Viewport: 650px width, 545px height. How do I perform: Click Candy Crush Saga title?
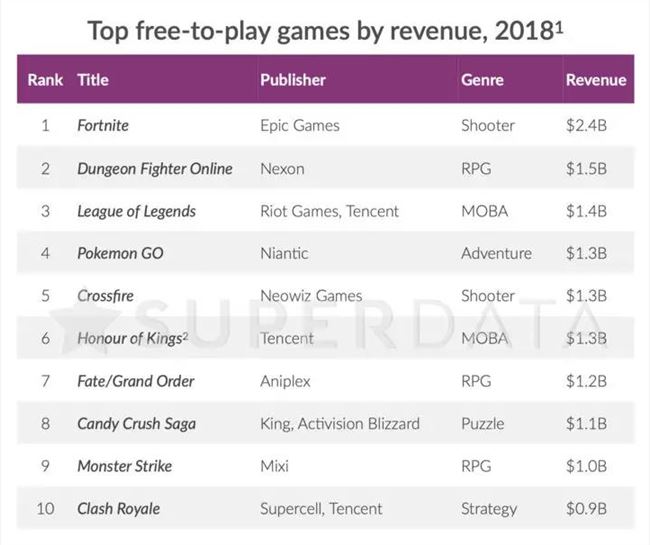(x=136, y=423)
